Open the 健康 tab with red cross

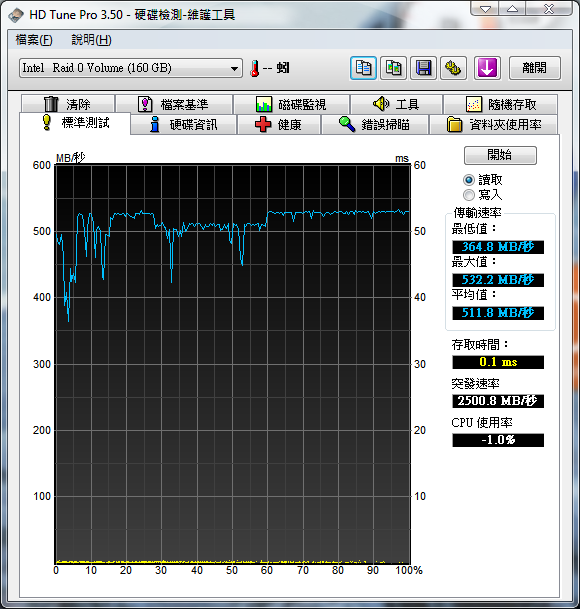tap(279, 125)
